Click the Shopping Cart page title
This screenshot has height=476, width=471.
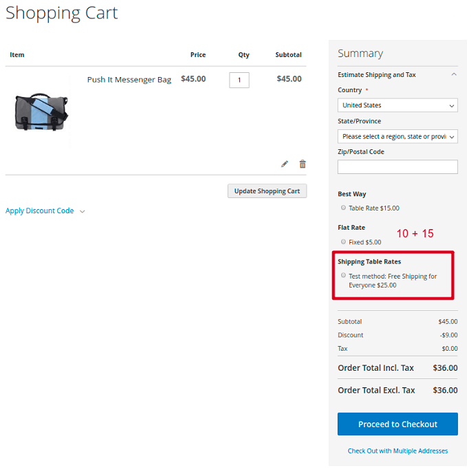(62, 13)
